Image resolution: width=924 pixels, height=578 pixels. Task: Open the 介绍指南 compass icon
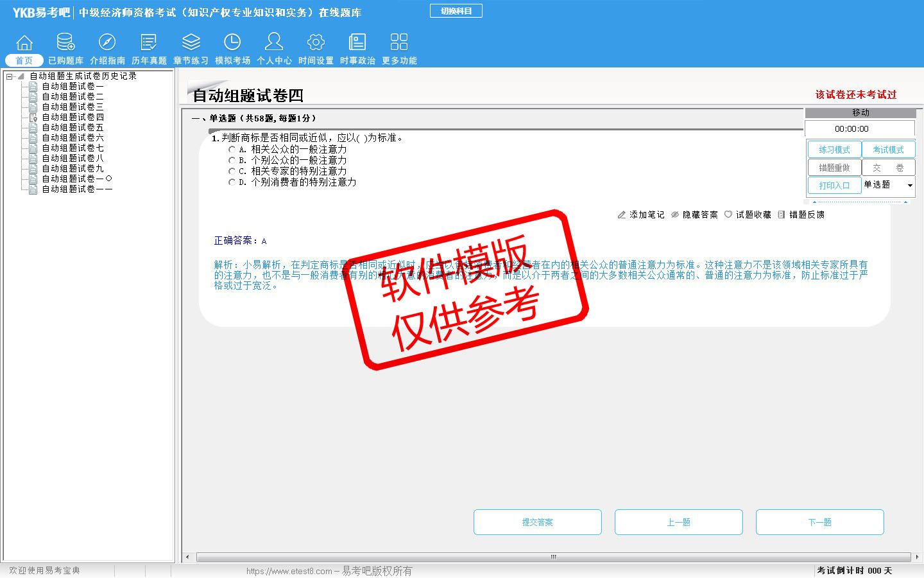[x=107, y=43]
